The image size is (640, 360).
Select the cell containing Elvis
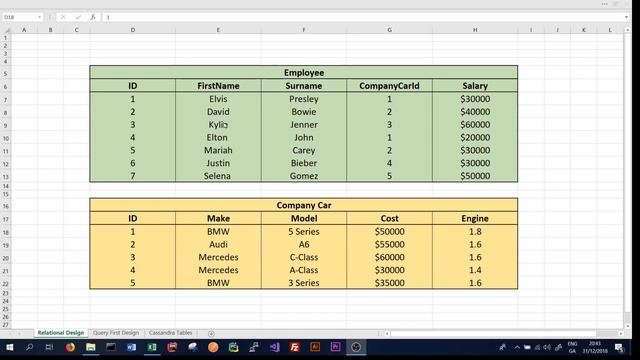[218, 99]
